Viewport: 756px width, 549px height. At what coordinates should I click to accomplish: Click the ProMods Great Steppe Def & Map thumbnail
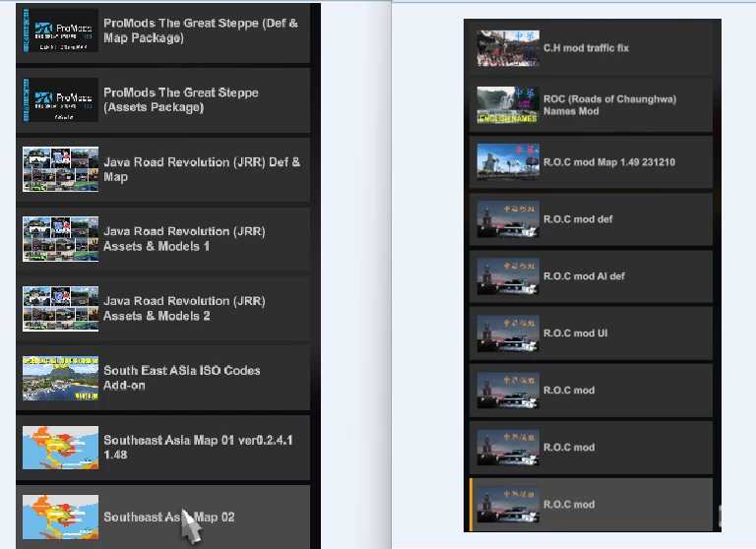[x=60, y=30]
